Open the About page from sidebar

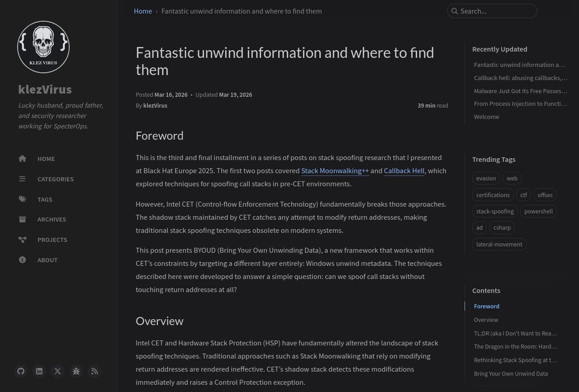47,260
